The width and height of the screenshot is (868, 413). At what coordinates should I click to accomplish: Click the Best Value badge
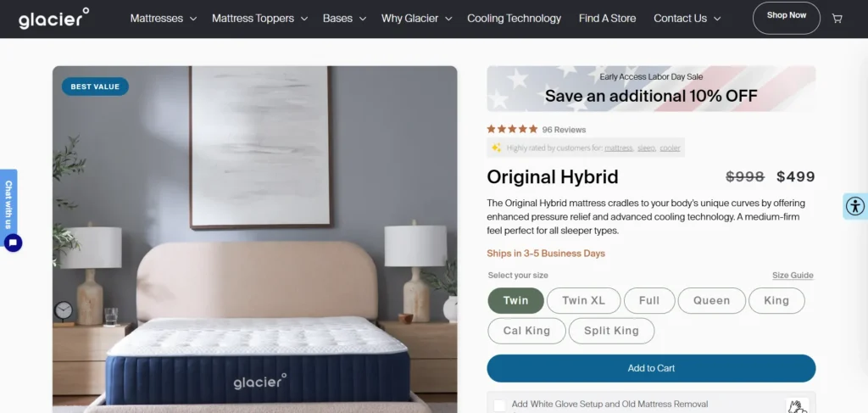[x=95, y=87]
